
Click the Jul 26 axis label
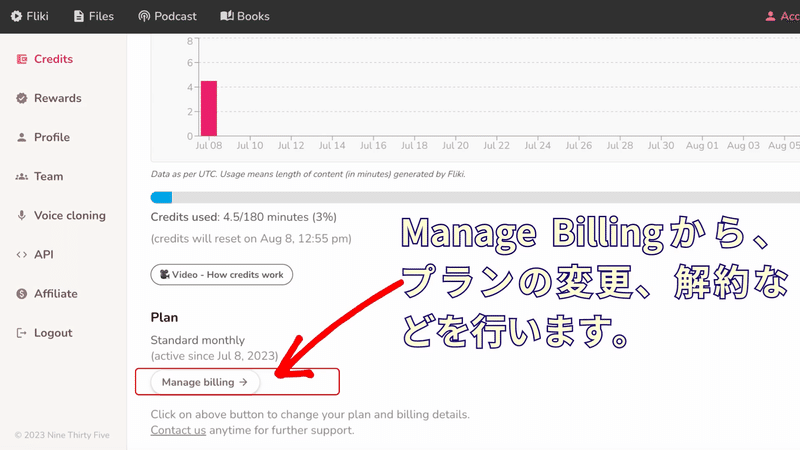tap(579, 145)
